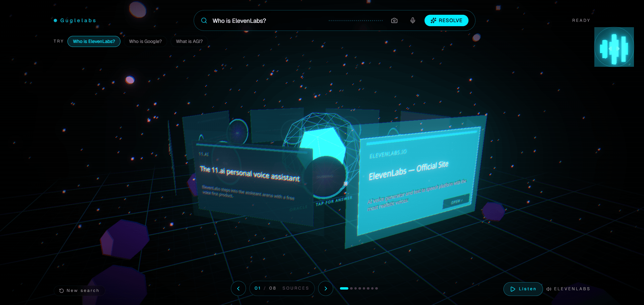Image resolution: width=644 pixels, height=305 pixels.
Task: Click the Guglelabs logo
Action: click(75, 20)
